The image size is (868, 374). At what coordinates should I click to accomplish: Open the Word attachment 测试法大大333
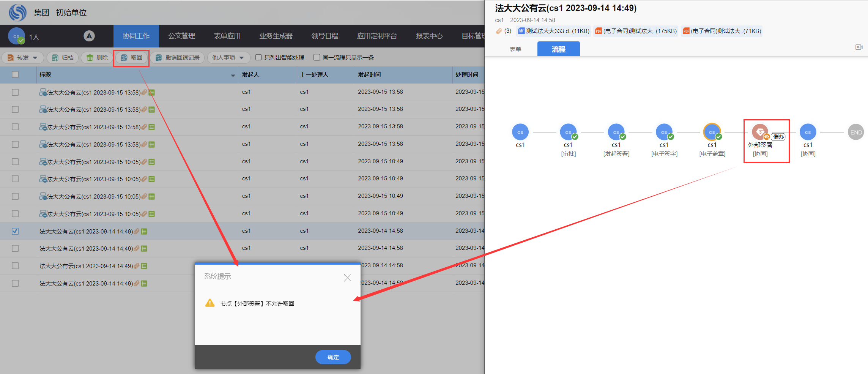point(554,31)
